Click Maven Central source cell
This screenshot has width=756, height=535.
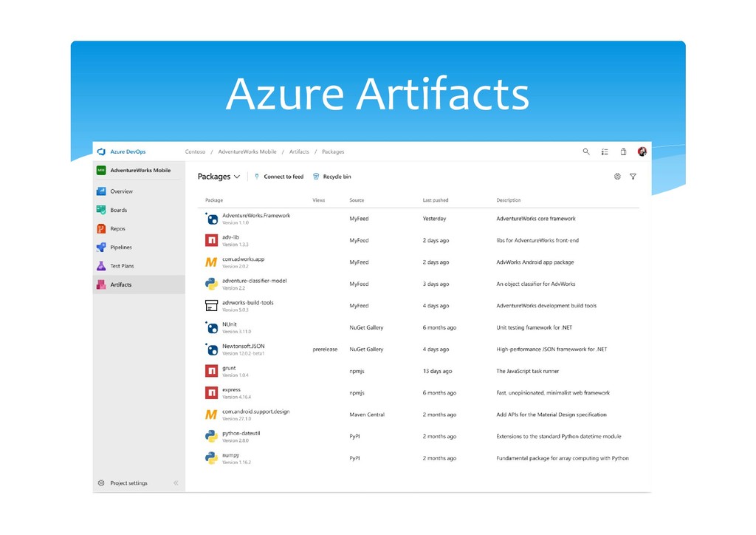[x=367, y=415]
